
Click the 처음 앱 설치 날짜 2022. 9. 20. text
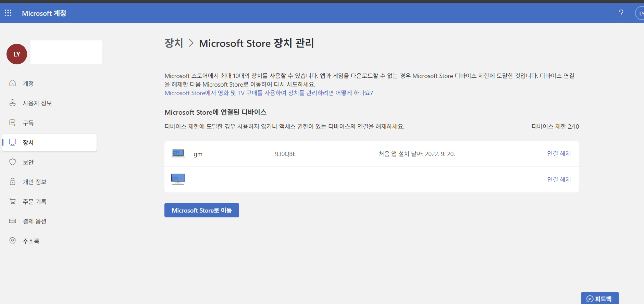[417, 154]
